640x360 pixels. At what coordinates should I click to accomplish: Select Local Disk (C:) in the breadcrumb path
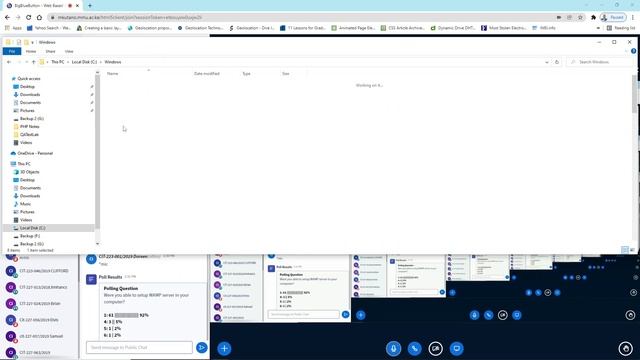click(84, 62)
